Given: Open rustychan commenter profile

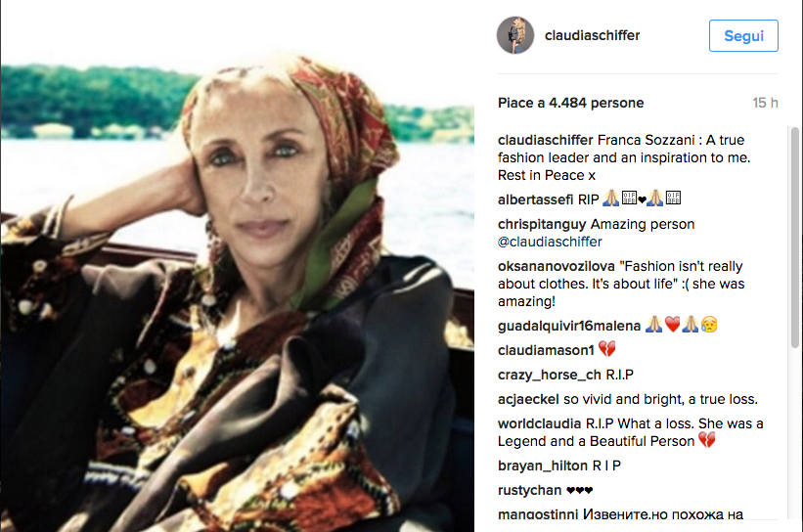Looking at the screenshot, I should pyautogui.click(x=529, y=491).
